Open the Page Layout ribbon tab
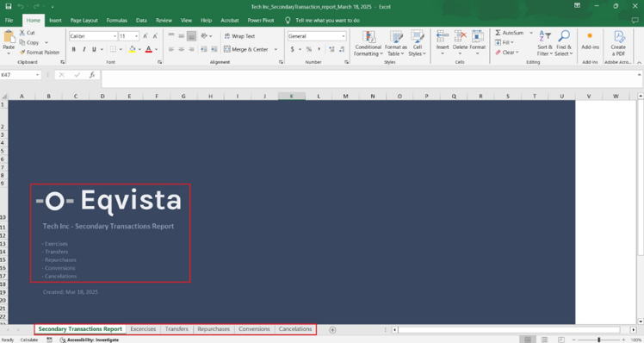The height and width of the screenshot is (343, 644). pyautogui.click(x=84, y=20)
